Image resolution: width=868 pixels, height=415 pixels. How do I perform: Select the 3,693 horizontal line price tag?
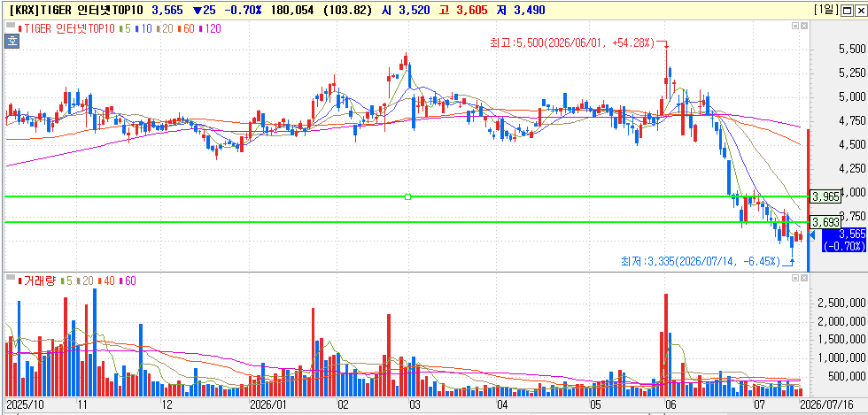pos(825,222)
